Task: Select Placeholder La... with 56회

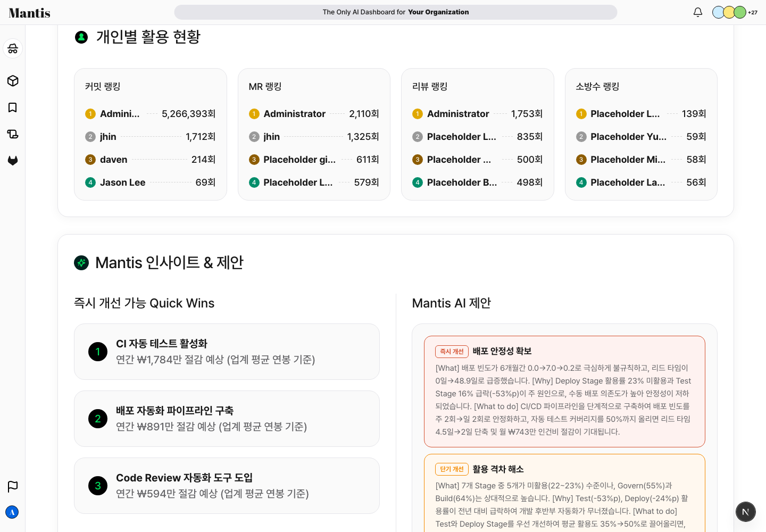Action: click(641, 182)
